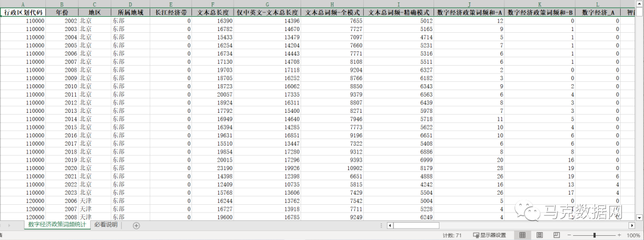The height and width of the screenshot is (240, 644).
Task: Open the 数字经济政策词频统计 sheet tab
Action: click(57, 225)
